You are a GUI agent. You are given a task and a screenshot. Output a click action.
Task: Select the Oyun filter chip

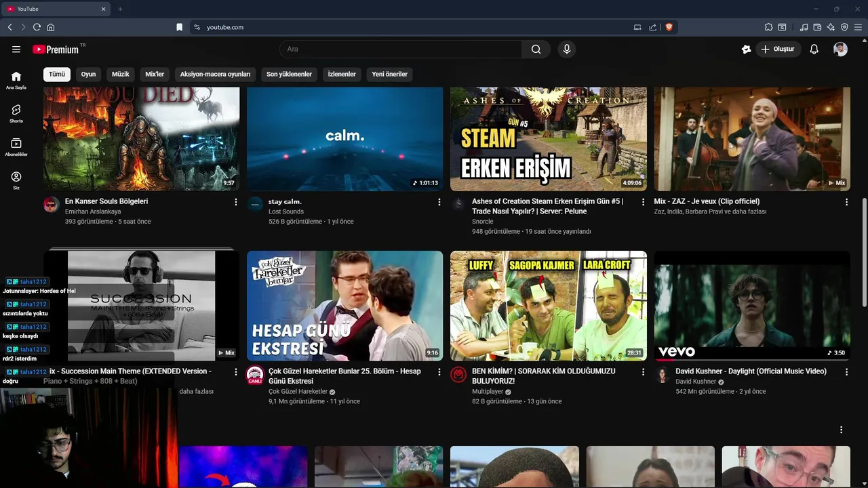(89, 74)
